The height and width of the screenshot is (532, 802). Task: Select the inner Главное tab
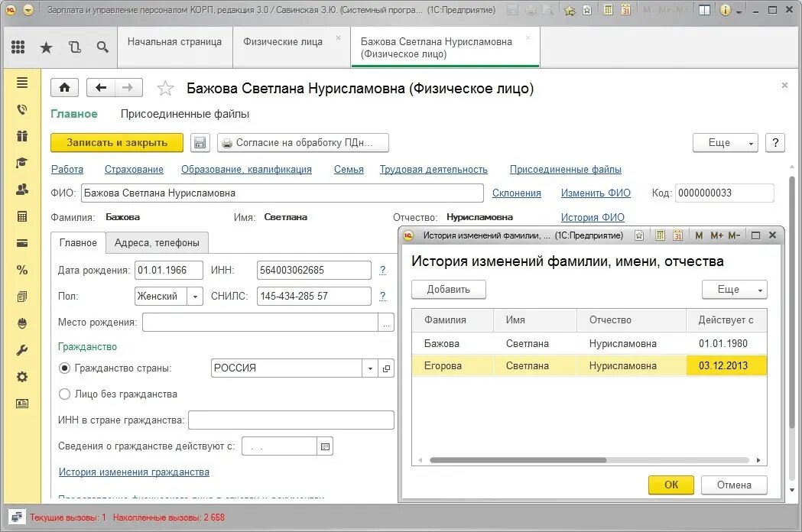pyautogui.click(x=78, y=243)
